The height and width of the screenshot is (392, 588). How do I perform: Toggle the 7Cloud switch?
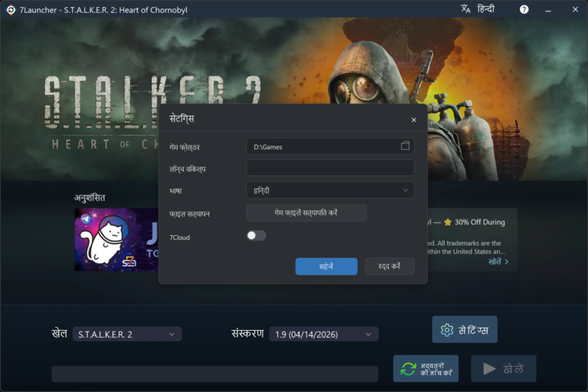pyautogui.click(x=256, y=236)
